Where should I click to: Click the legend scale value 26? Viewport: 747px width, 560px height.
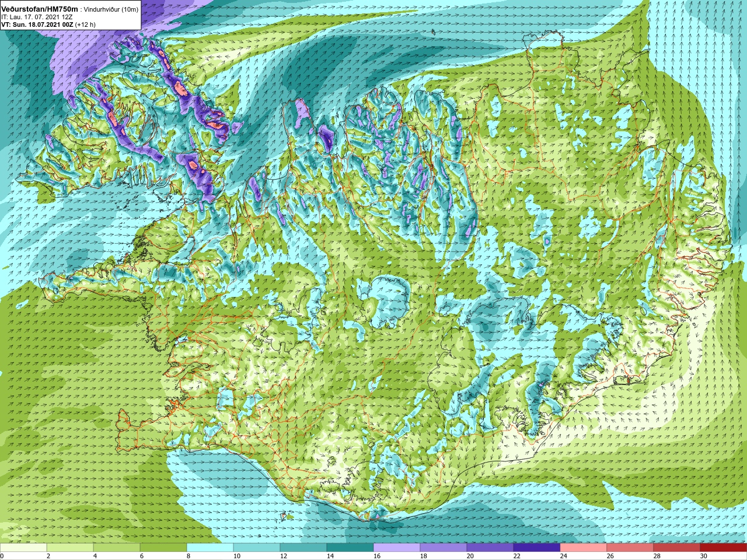coord(610,556)
